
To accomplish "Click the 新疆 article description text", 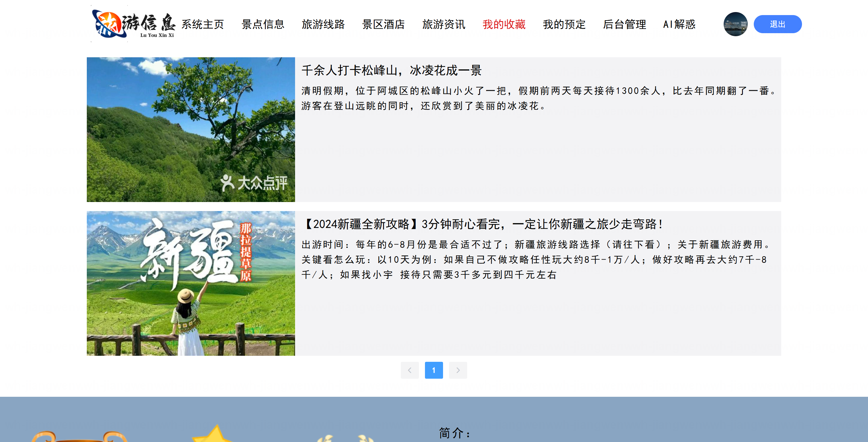I will 536,259.
